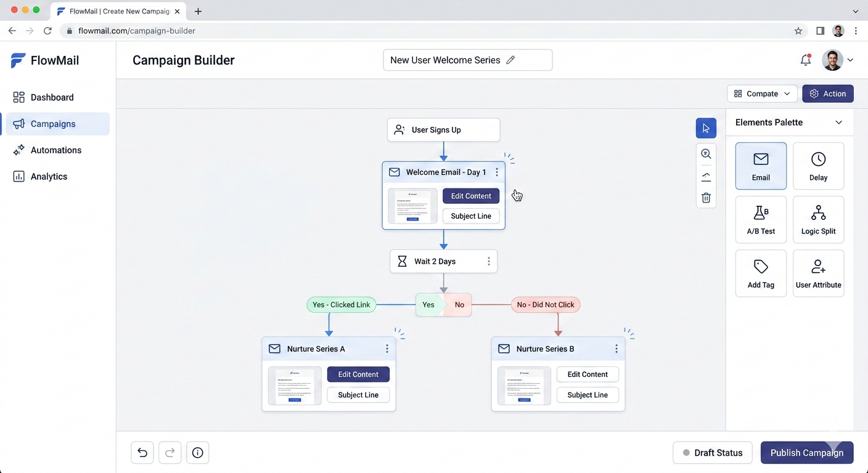Edit the campaign name field

coord(467,60)
